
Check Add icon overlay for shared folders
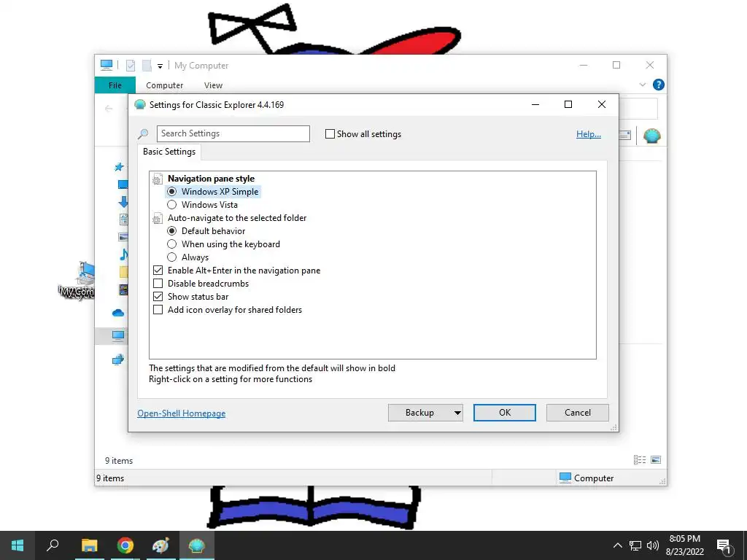pyautogui.click(x=158, y=309)
